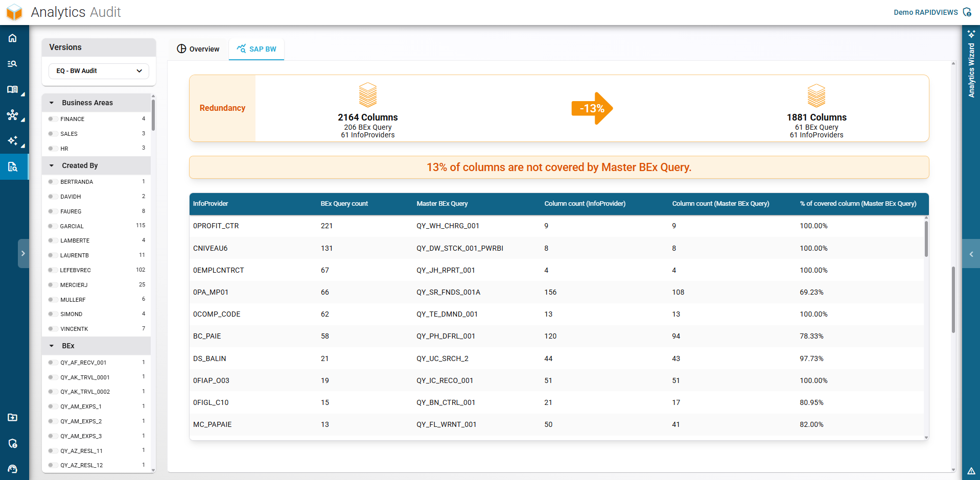
Task: Click the Demo RAPIDVIEWS account link
Action: pyautogui.click(x=925, y=12)
